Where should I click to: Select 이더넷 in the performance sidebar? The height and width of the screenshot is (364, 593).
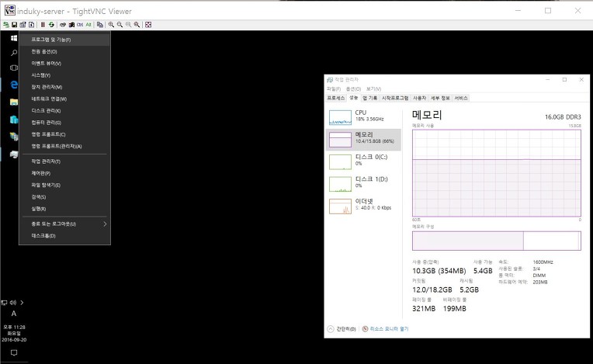(x=362, y=205)
